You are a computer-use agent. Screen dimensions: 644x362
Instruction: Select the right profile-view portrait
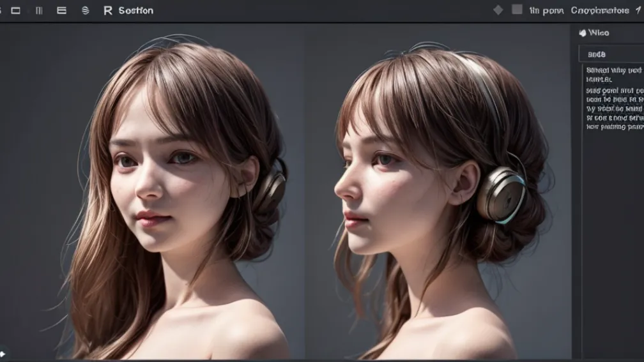click(x=434, y=192)
